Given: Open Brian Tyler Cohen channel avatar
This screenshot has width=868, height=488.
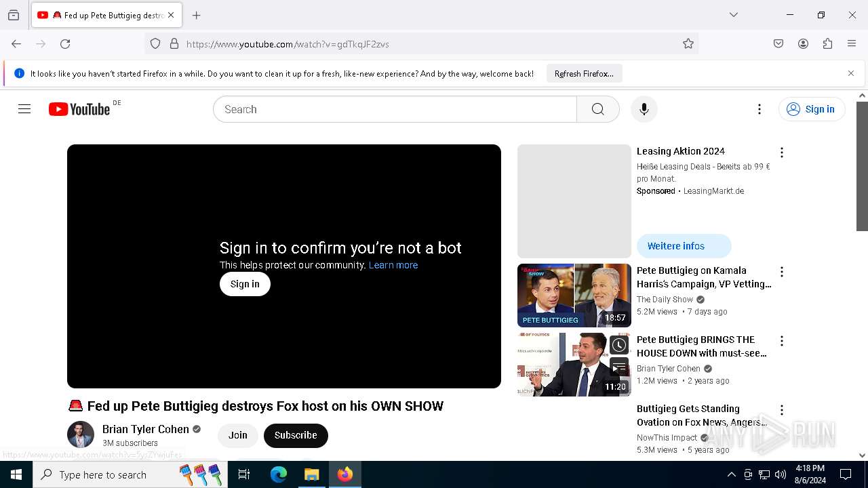Looking at the screenshot, I should [x=81, y=435].
